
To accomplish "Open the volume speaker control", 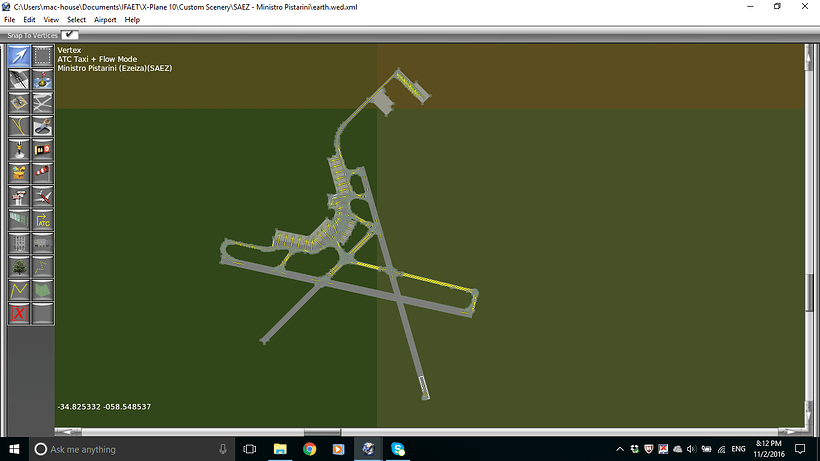I will [x=692, y=449].
